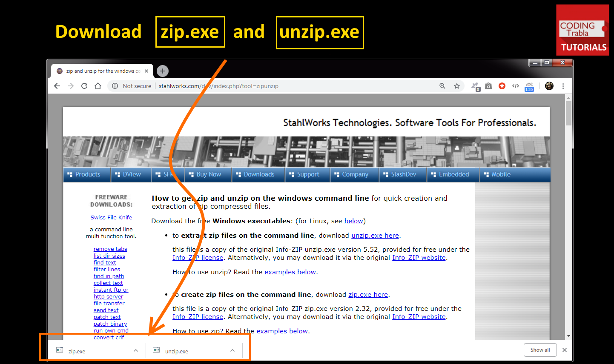Close the downloads bar

(565, 350)
